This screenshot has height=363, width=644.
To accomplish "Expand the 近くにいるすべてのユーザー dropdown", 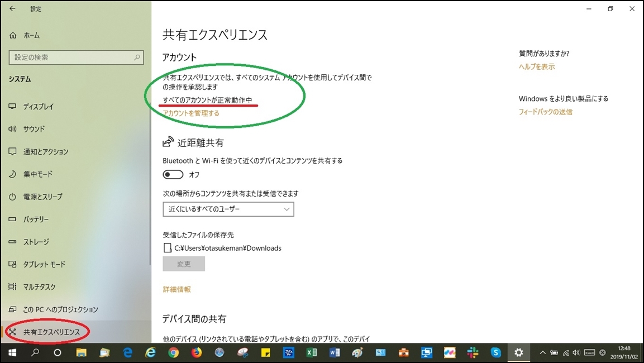I will [228, 209].
